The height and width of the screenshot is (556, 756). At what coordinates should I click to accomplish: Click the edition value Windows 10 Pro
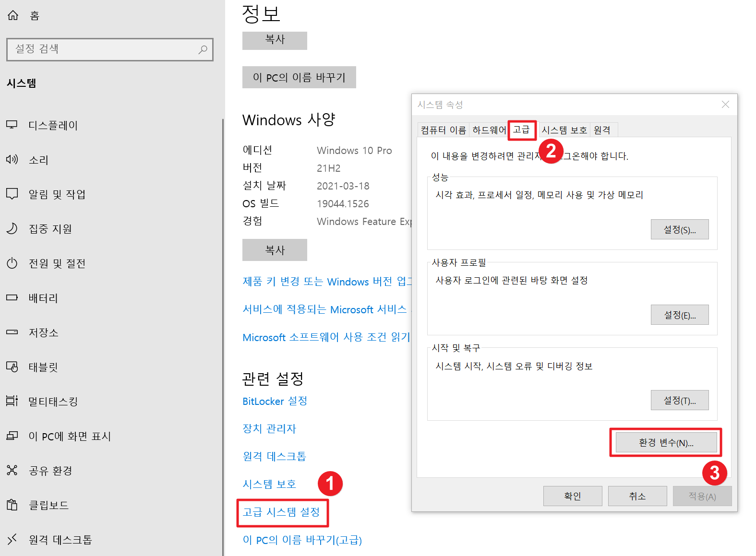click(354, 151)
